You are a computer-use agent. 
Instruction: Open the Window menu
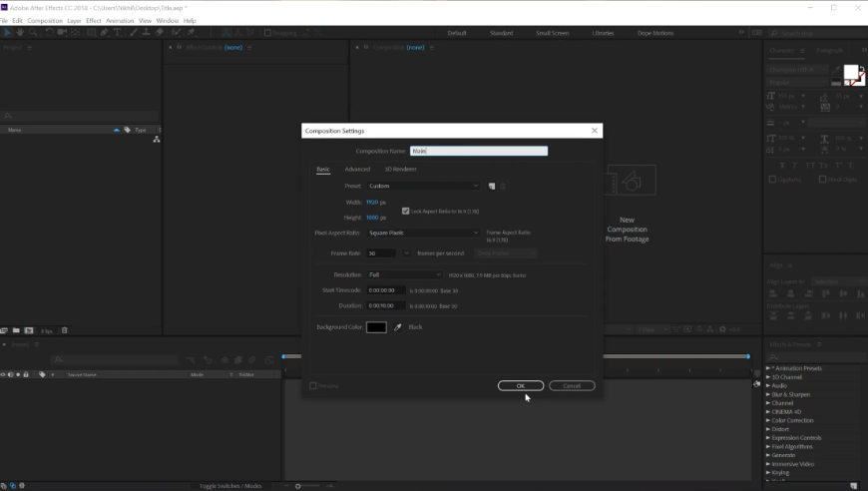(x=168, y=21)
